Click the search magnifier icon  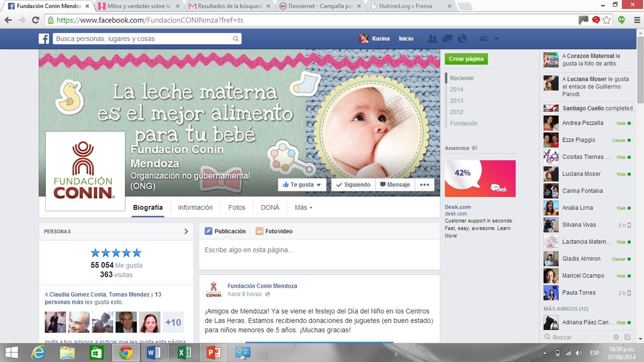(x=235, y=39)
